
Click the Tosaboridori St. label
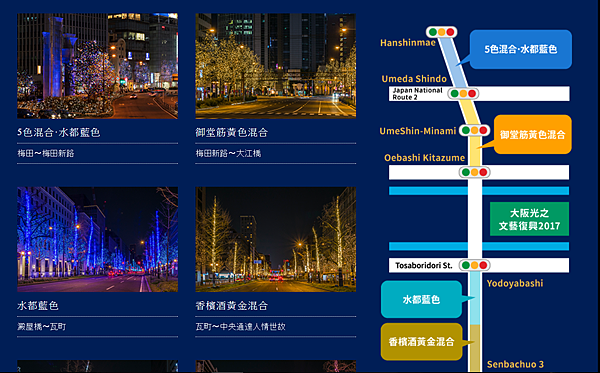point(424,265)
